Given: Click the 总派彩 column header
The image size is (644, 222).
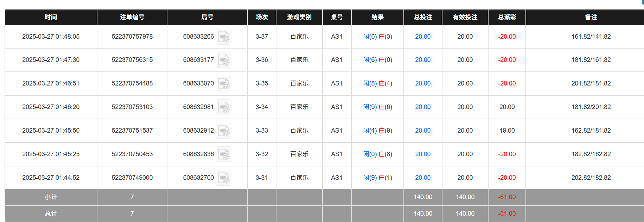Looking at the screenshot, I should 507,17.
